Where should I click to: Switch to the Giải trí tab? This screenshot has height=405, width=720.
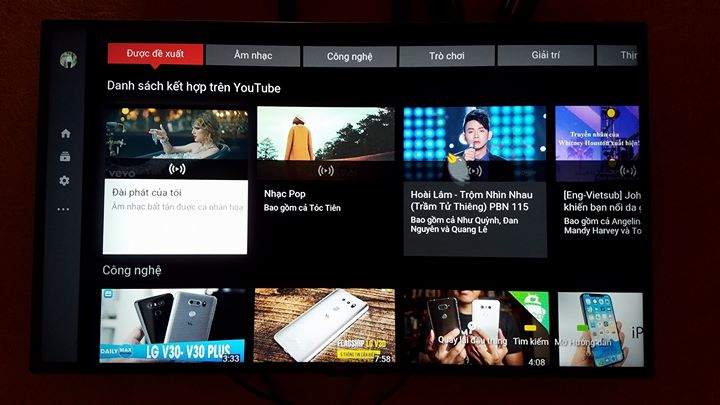[x=546, y=55]
